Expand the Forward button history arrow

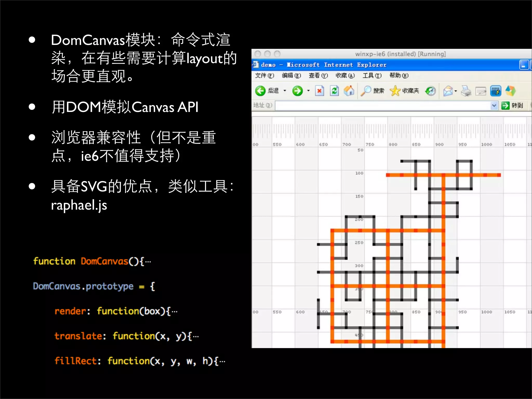tap(308, 91)
